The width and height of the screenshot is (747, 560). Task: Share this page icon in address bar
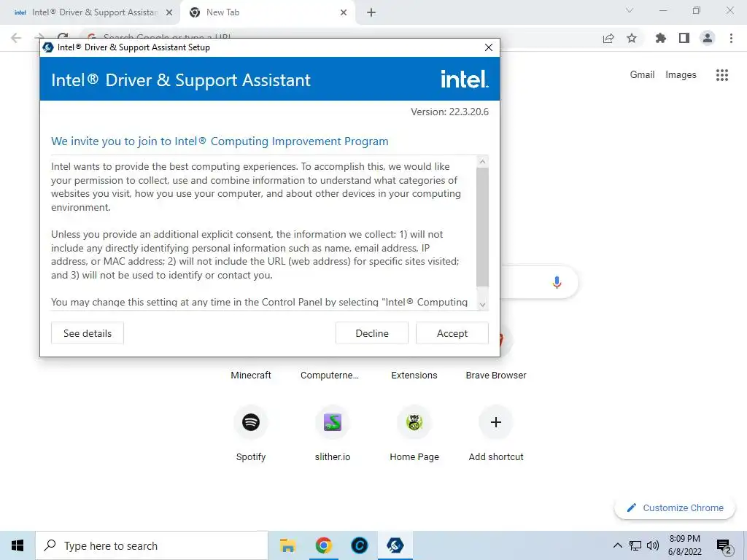coord(608,39)
